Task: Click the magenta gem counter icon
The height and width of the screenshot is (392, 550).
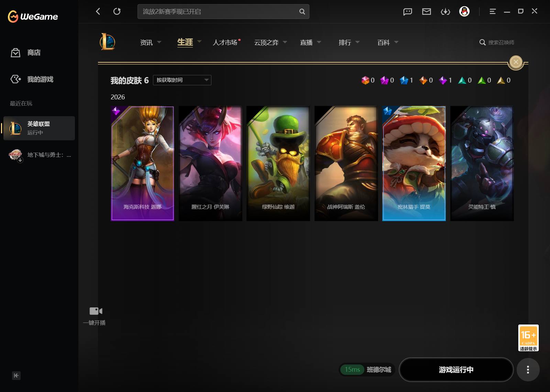Action: (384, 80)
